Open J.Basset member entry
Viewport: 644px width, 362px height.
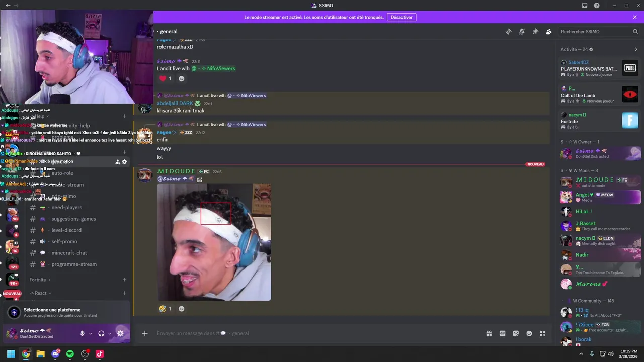(x=601, y=226)
